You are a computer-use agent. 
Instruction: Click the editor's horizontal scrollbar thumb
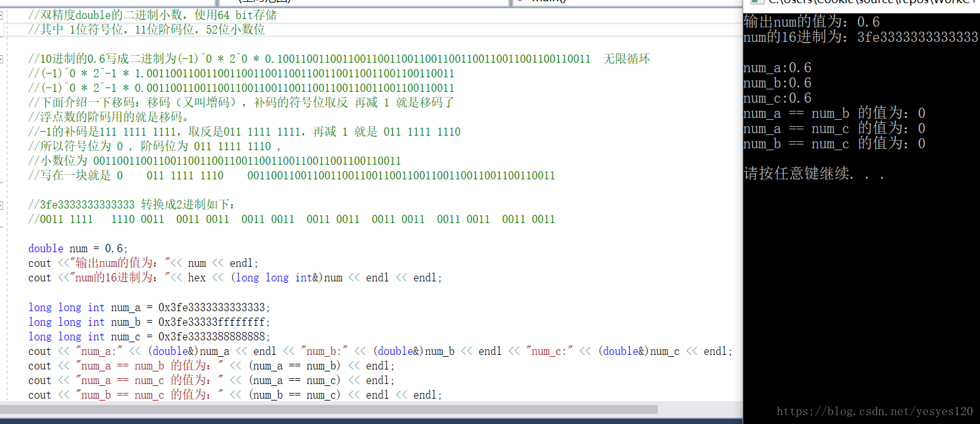click(329, 409)
